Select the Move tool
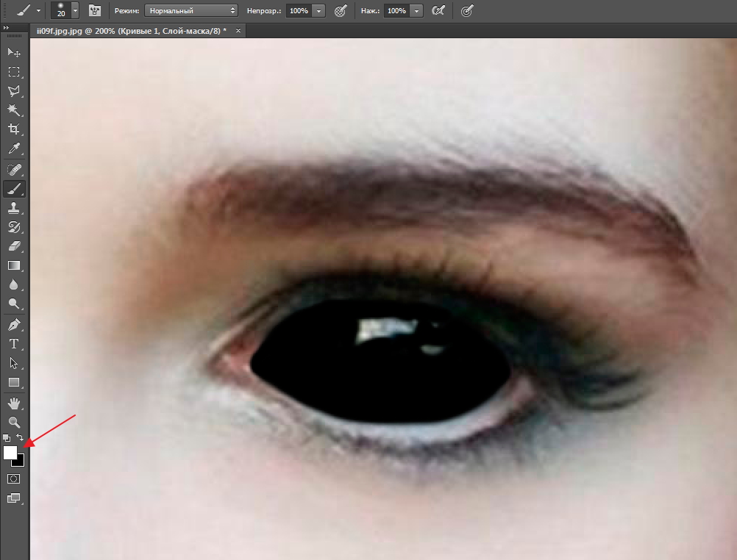Image resolution: width=737 pixels, height=560 pixels. point(14,52)
